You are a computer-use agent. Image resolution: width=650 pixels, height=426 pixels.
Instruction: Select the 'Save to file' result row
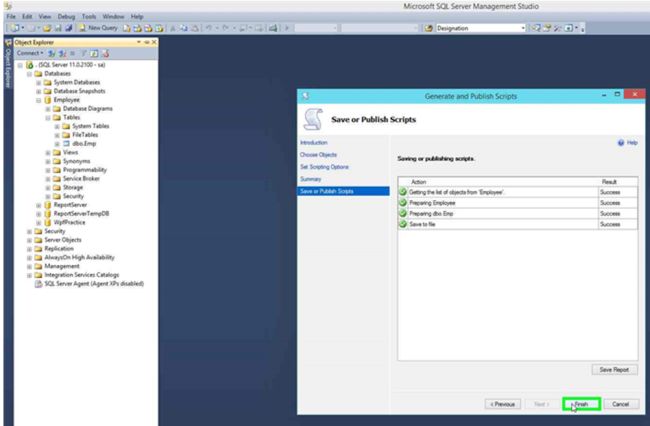[518, 224]
